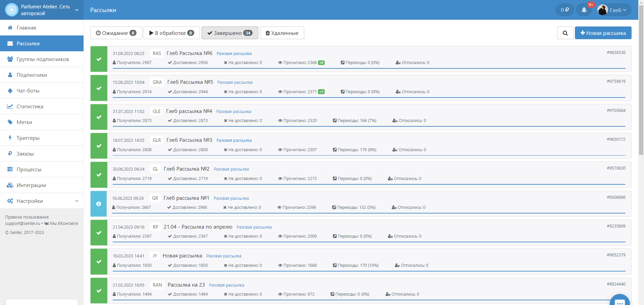Screen dimensions: 644x305
Task: Open the Глеб Рассылка №5 title
Action: click(190, 82)
